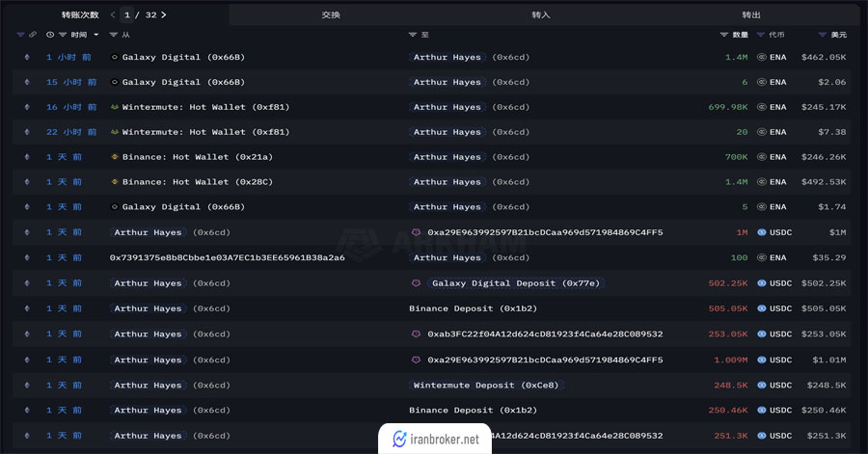The image size is (868, 454).
Task: Select the 转账次数 tab
Action: (80, 14)
